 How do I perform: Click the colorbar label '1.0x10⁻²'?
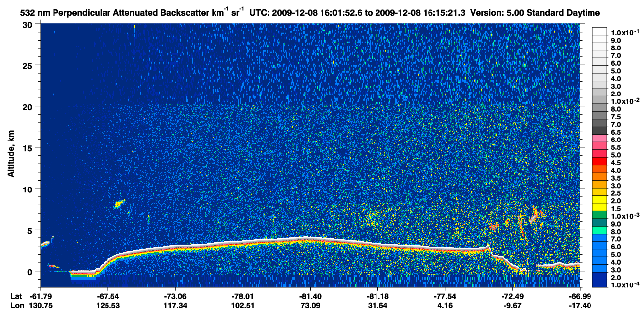click(x=624, y=101)
